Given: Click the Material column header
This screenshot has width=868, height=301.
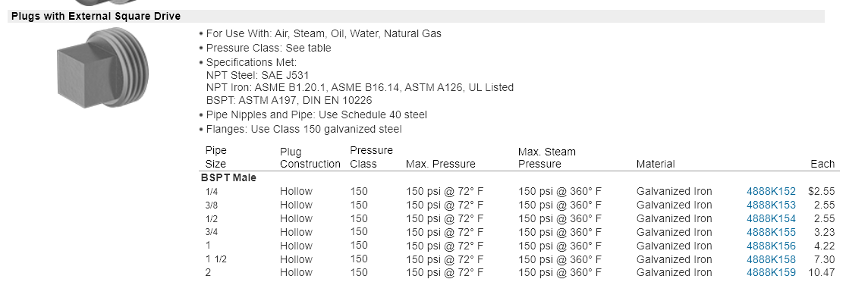Looking at the screenshot, I should (x=656, y=164).
